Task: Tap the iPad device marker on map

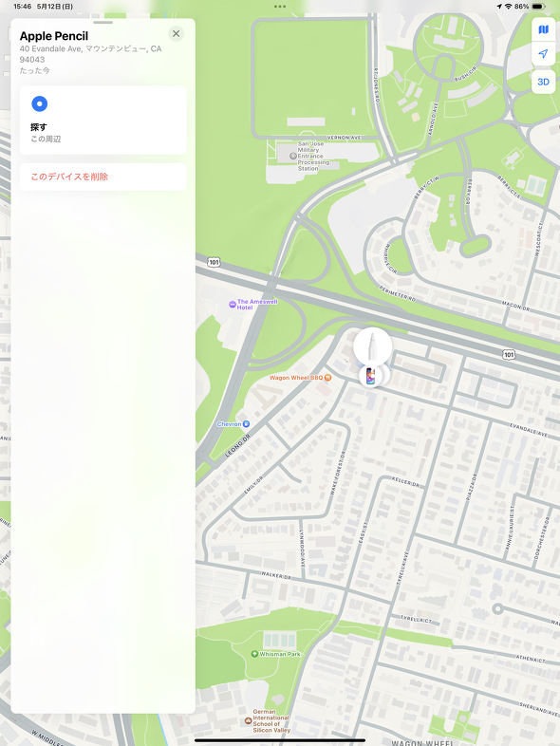Action: click(x=371, y=376)
